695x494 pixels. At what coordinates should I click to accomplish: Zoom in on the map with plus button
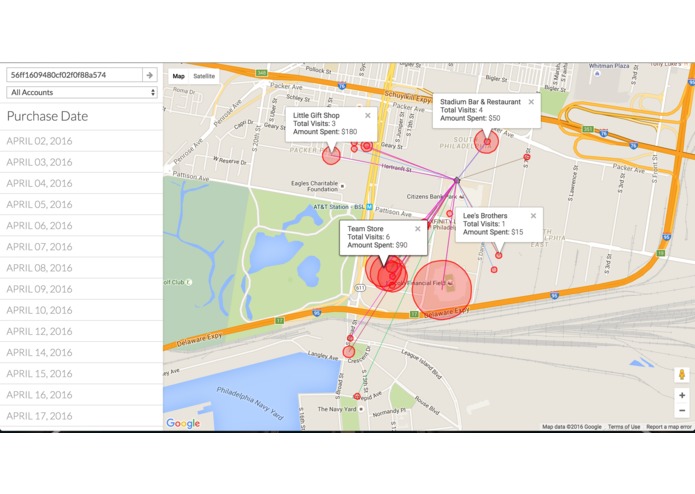point(682,395)
